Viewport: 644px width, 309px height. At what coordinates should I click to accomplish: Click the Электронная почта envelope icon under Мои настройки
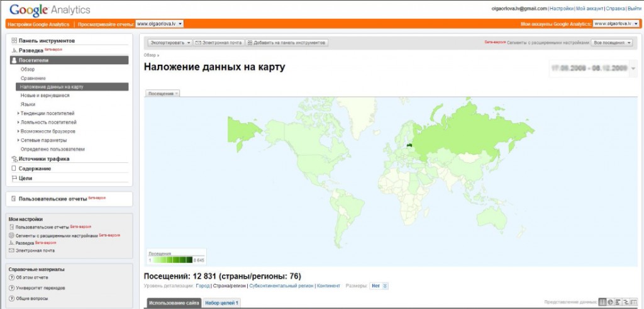pos(11,250)
